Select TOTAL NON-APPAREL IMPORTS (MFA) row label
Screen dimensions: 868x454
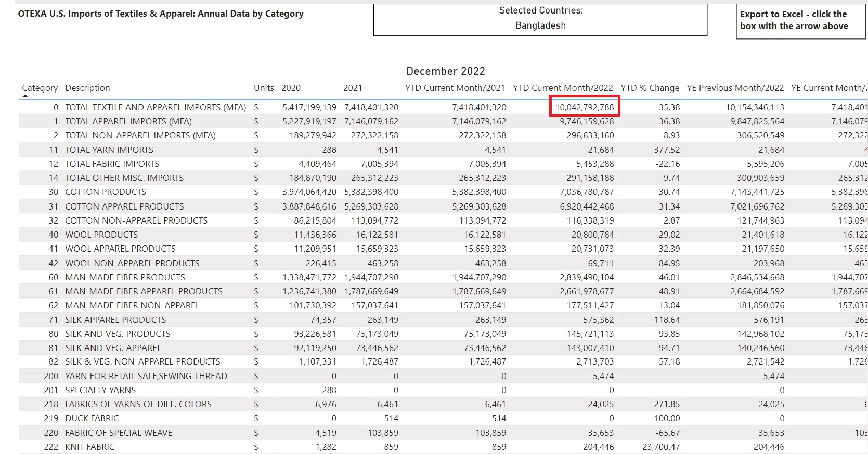pyautogui.click(x=140, y=135)
